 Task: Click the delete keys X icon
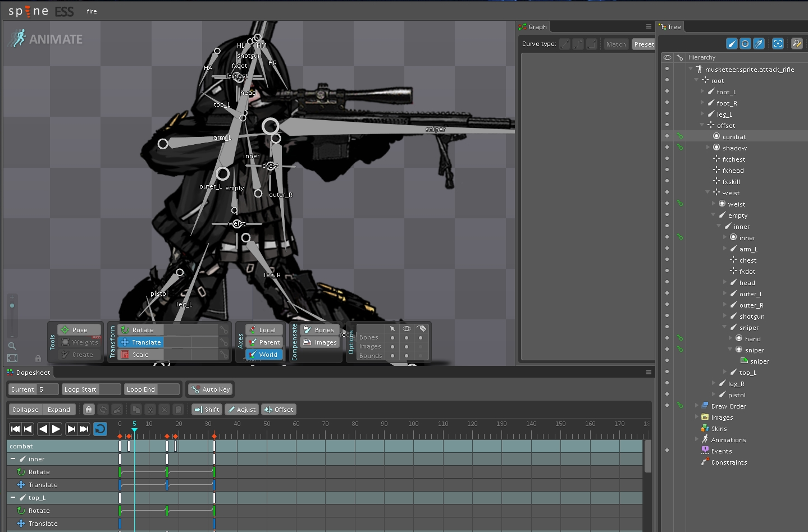pyautogui.click(x=164, y=410)
